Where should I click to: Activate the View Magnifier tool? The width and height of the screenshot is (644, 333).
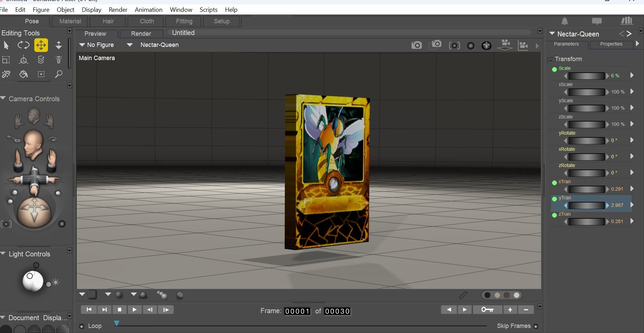pyautogui.click(x=58, y=74)
